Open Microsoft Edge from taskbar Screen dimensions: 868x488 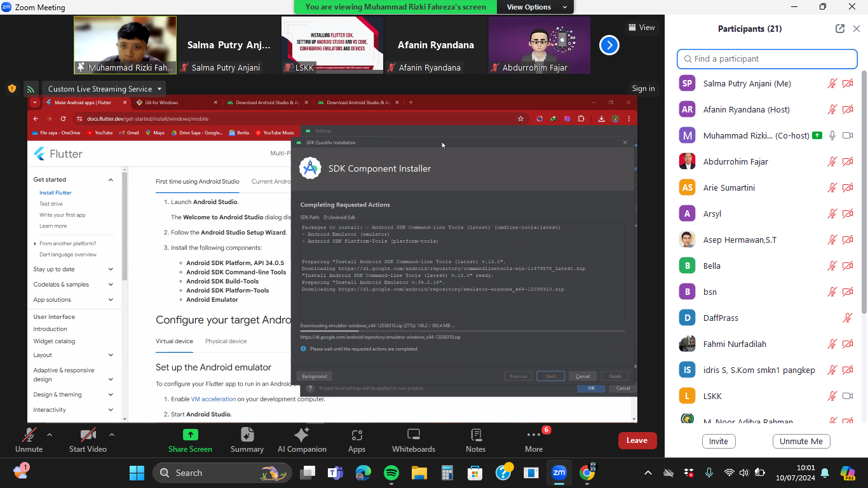pos(363,473)
